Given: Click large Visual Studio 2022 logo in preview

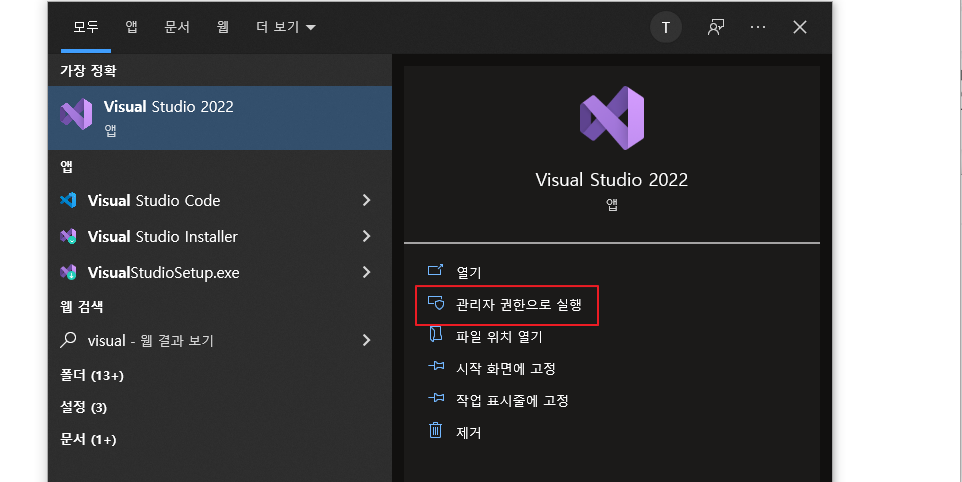Looking at the screenshot, I should pyautogui.click(x=612, y=118).
